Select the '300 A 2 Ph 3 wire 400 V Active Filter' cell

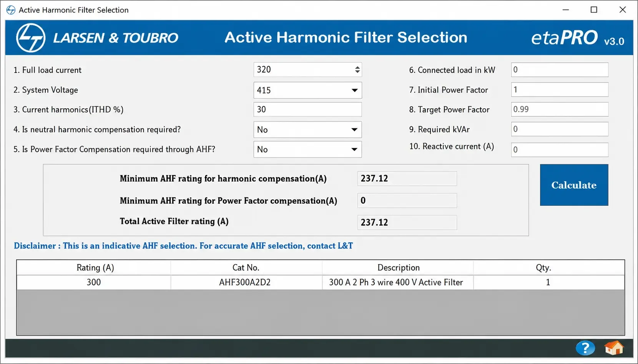398,282
